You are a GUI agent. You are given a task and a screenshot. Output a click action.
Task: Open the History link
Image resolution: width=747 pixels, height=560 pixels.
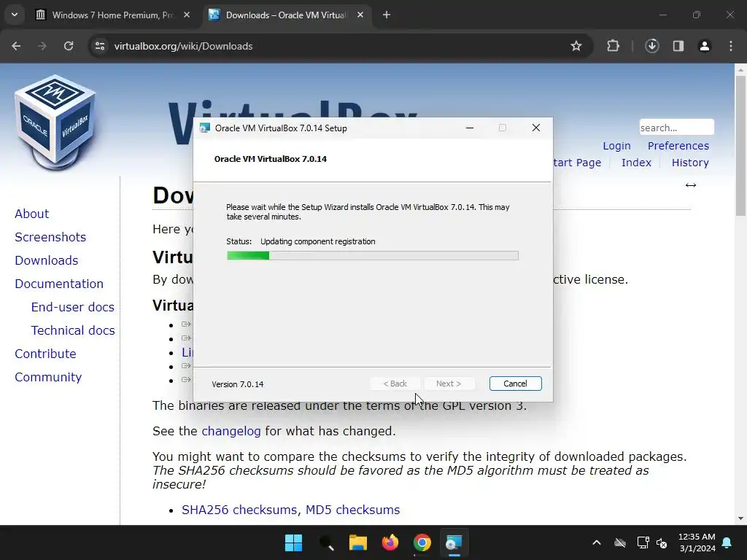click(x=690, y=163)
